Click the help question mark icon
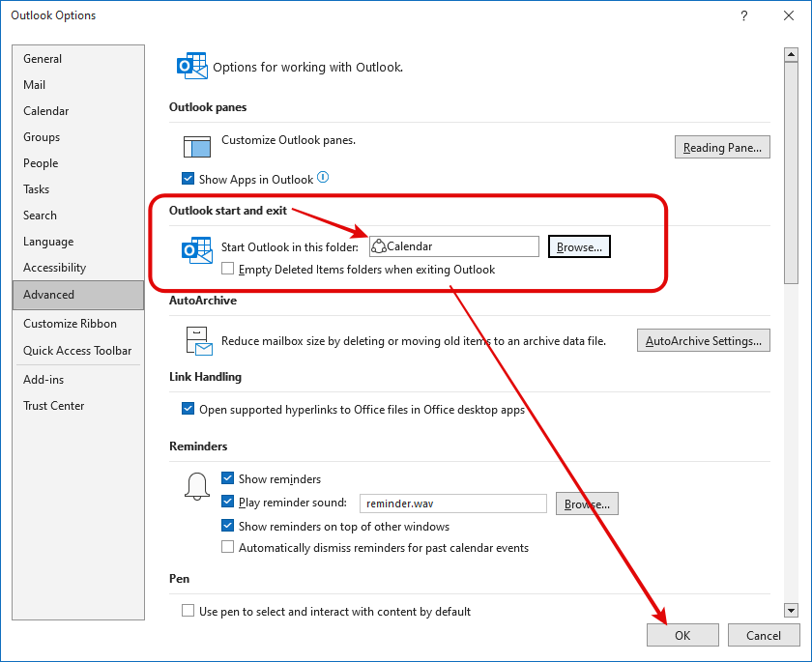 point(743,15)
